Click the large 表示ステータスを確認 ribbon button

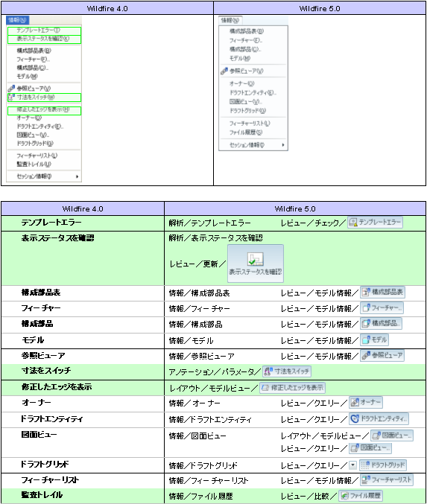[x=256, y=264]
